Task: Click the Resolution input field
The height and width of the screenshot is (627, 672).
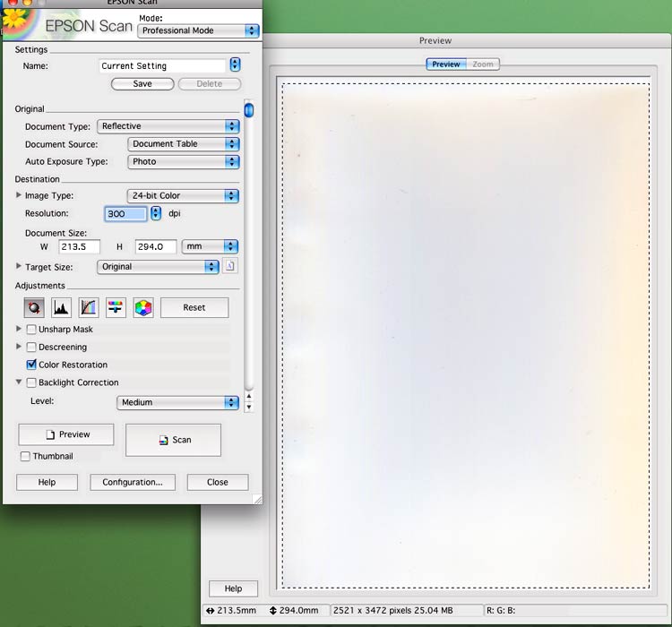Action: point(125,214)
